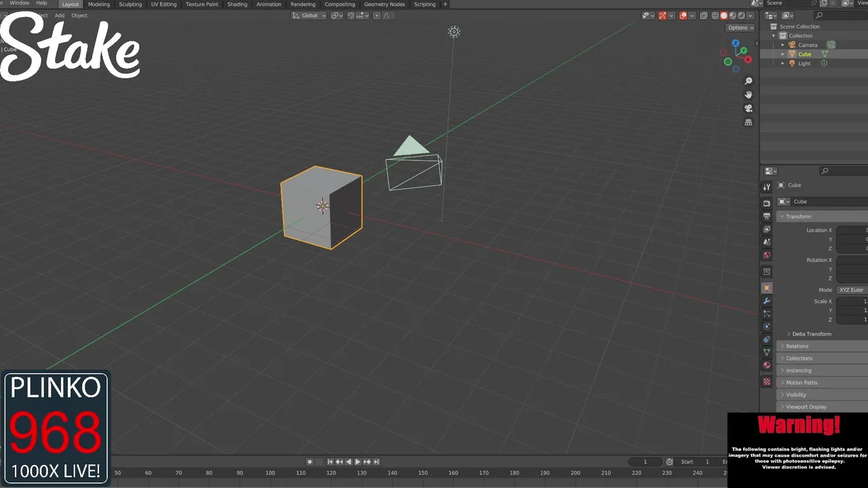Play the animation forward
This screenshot has width=868, height=488.
click(x=357, y=462)
